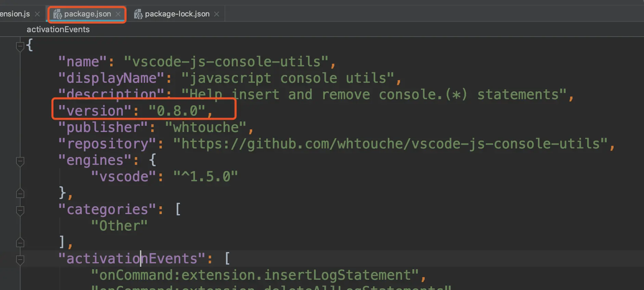
Task: Open the package-lock.json tab
Action: point(177,14)
